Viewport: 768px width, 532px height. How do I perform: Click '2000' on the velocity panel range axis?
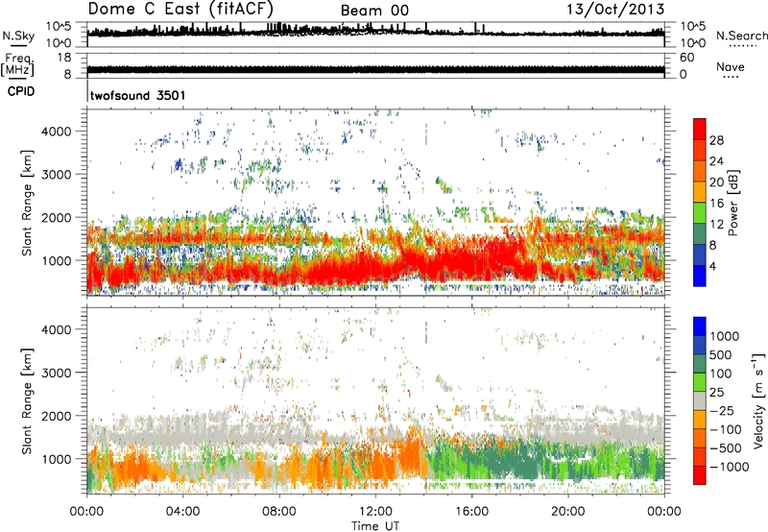point(56,416)
